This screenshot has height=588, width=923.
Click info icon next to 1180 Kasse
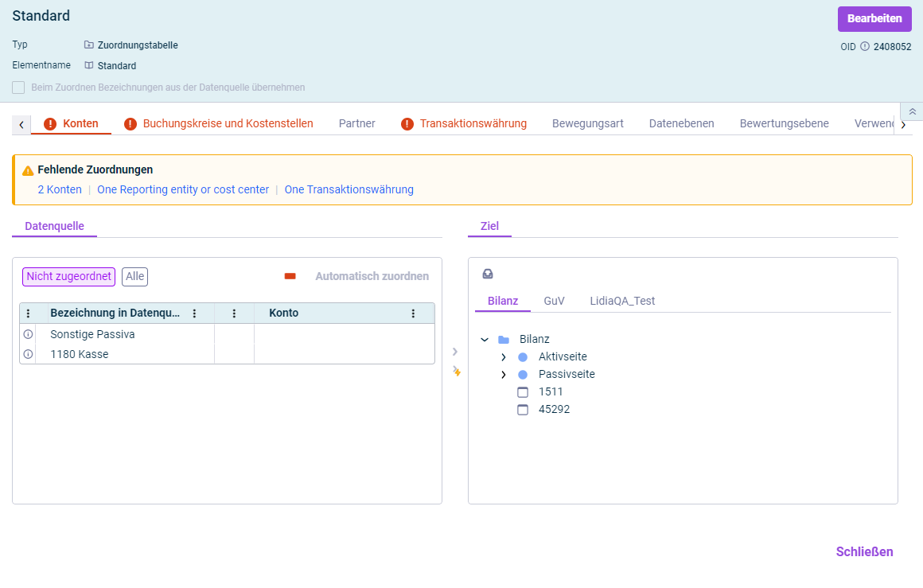(29, 354)
